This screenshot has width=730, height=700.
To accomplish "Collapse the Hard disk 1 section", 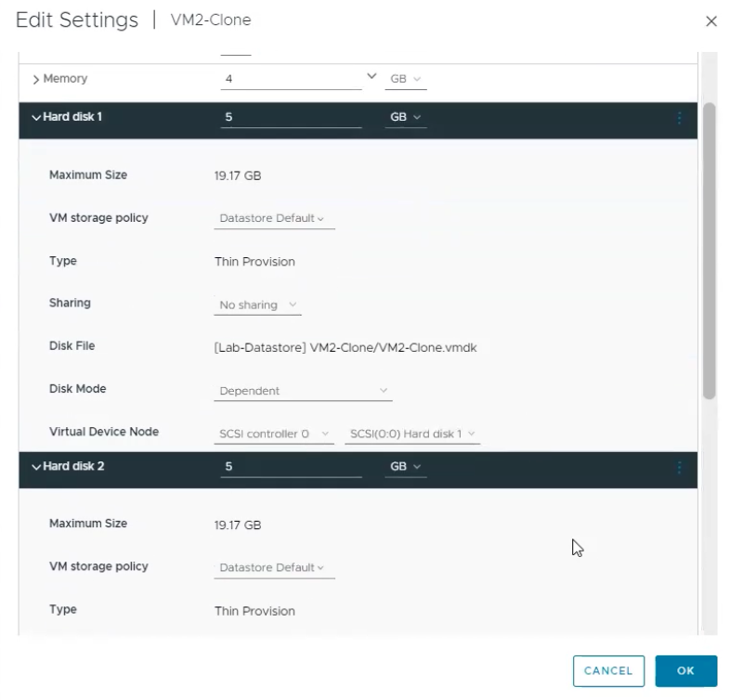I will coord(36,118).
